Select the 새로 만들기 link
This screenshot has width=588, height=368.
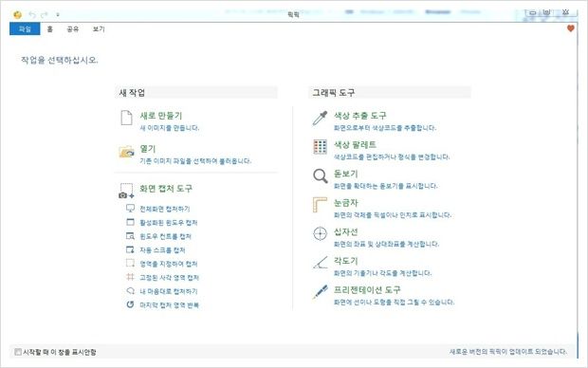pos(161,116)
